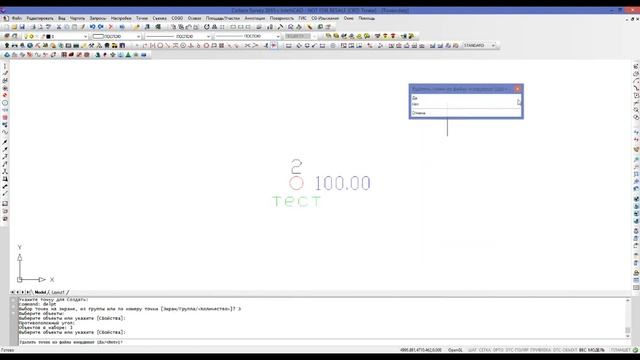
Task: Toggle ОРТО mode in the status bar
Action: [498, 350]
